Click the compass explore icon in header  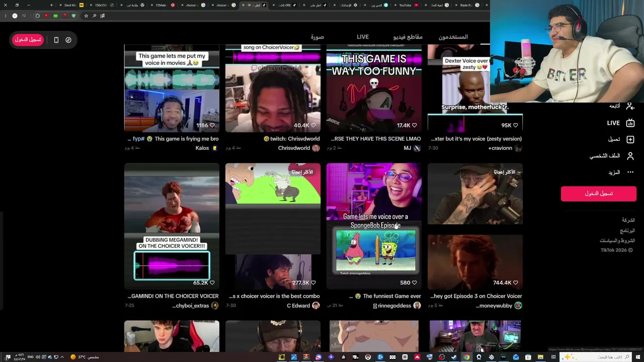click(x=68, y=40)
